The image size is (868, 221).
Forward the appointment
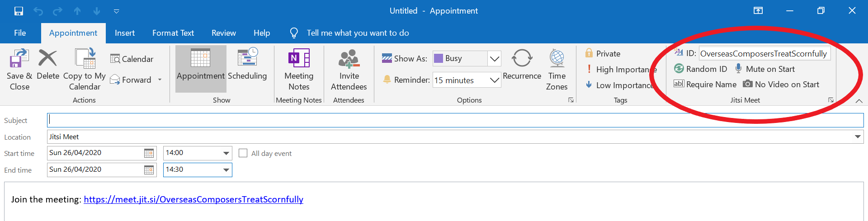(131, 80)
